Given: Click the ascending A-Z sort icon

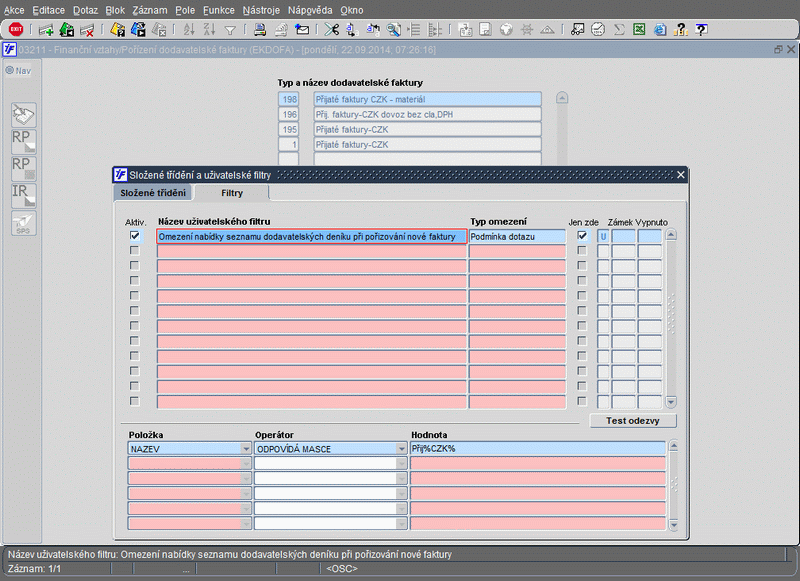Looking at the screenshot, I should coord(189,30).
